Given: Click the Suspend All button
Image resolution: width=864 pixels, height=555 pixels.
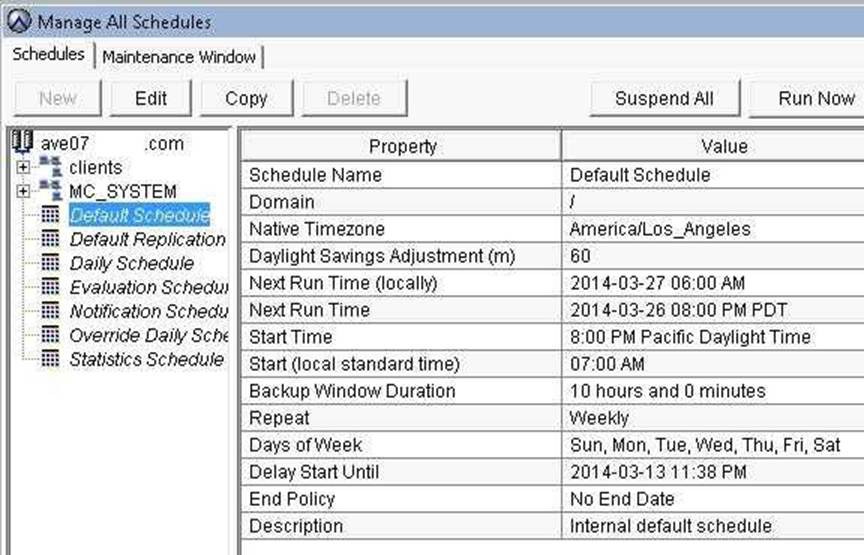Looking at the screenshot, I should coord(664,98).
